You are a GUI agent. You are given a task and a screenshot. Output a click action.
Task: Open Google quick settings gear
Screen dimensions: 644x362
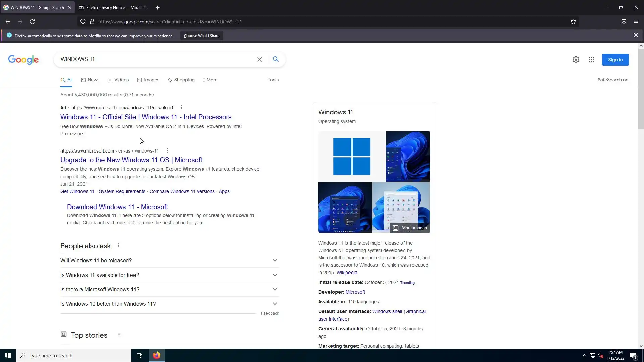point(576,60)
